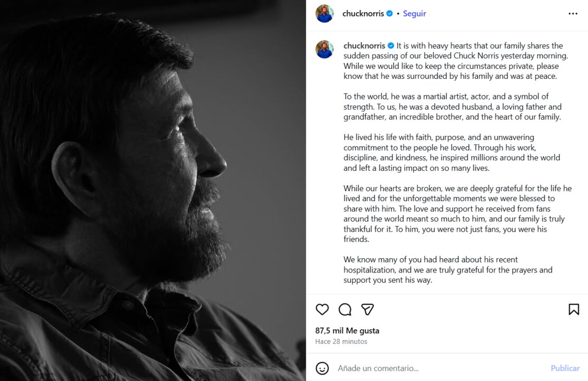The height and width of the screenshot is (381, 588).
Task: Open chucknorris username in the header
Action: [363, 14]
